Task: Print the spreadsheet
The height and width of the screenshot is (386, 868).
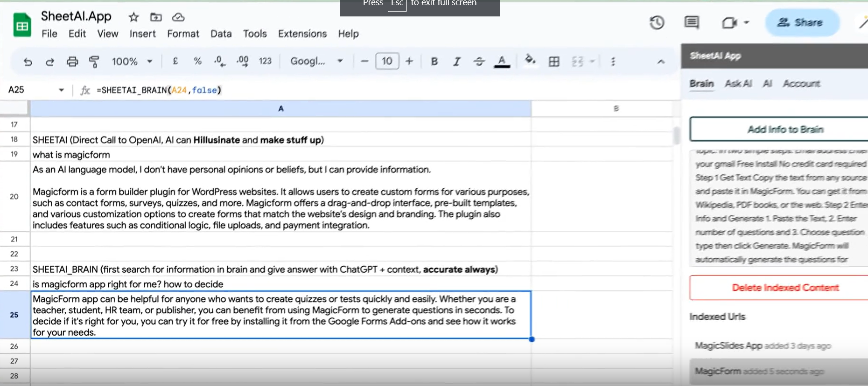Action: tap(72, 62)
